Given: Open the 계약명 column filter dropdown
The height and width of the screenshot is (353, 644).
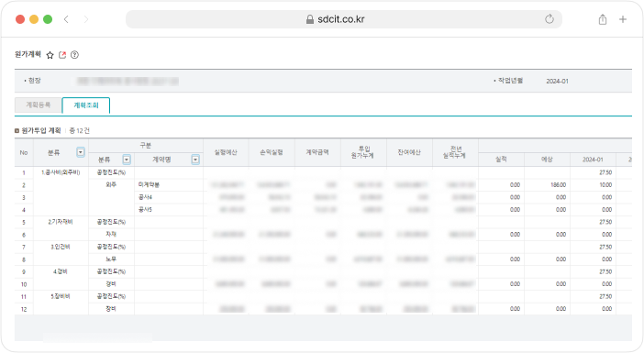Looking at the screenshot, I should click(195, 160).
